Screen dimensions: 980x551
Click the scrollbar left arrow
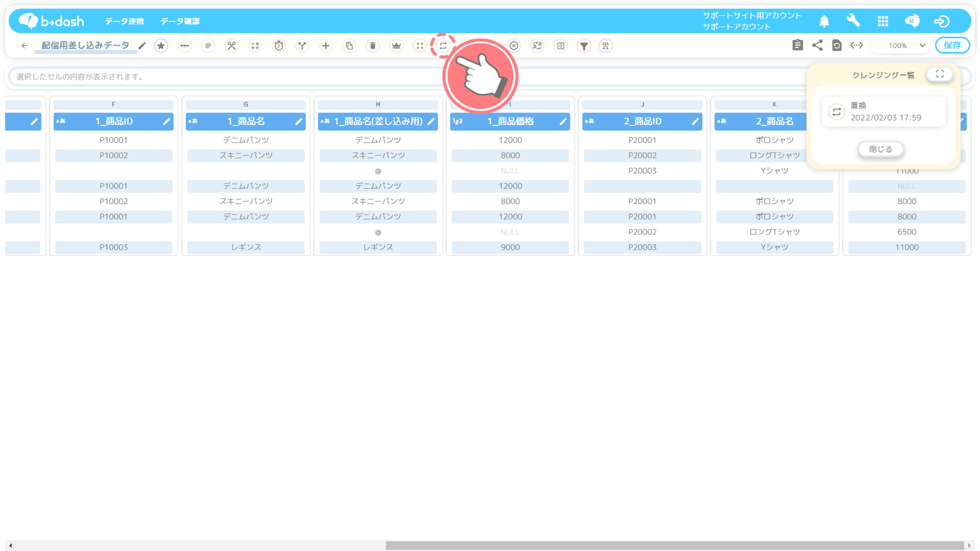click(x=10, y=545)
